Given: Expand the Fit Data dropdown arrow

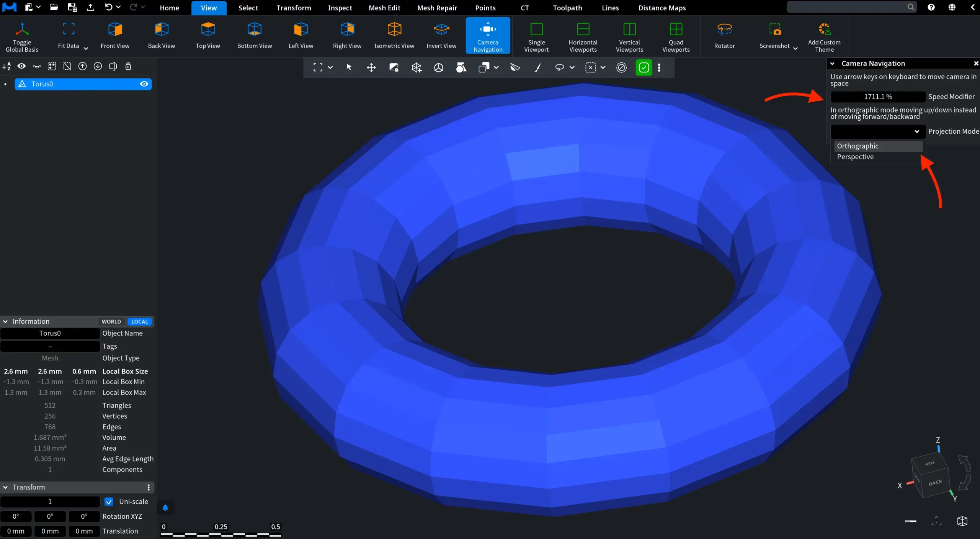Looking at the screenshot, I should (x=86, y=48).
